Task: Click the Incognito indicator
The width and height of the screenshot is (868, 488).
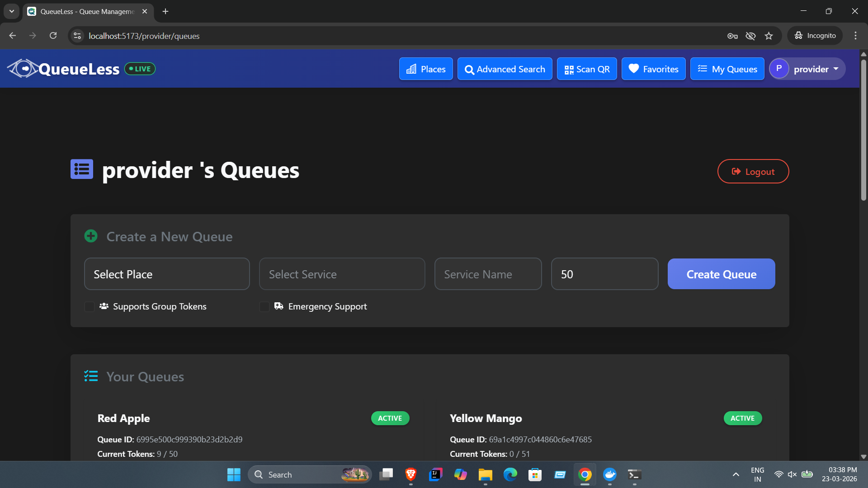Action: tap(815, 36)
